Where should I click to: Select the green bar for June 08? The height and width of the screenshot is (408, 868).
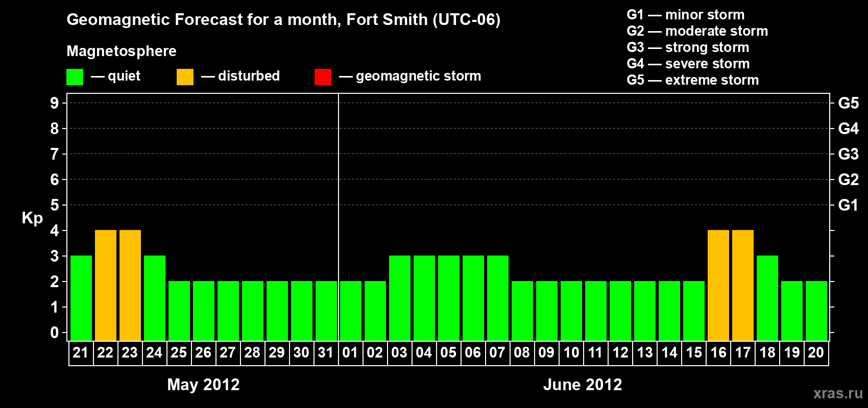pos(522,311)
